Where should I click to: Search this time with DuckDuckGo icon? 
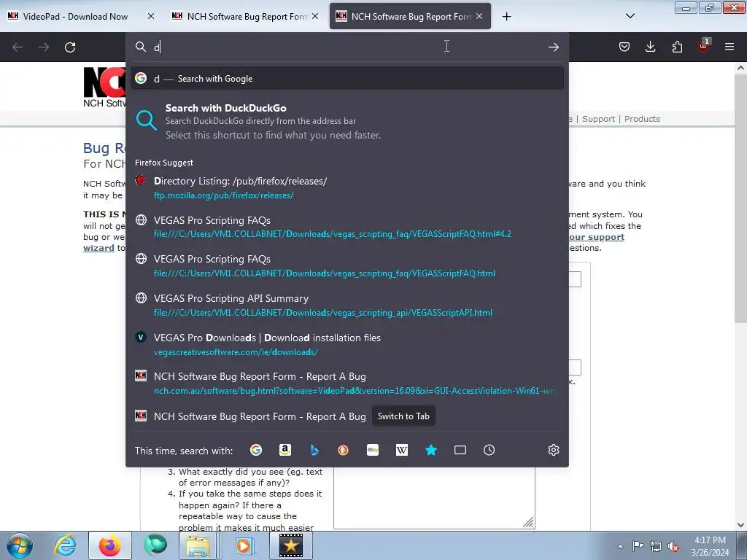(x=343, y=450)
